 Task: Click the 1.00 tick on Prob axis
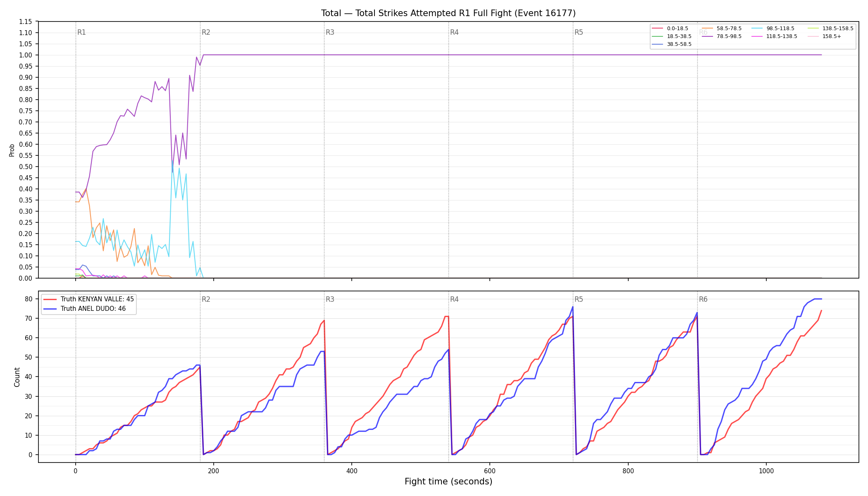26,55
